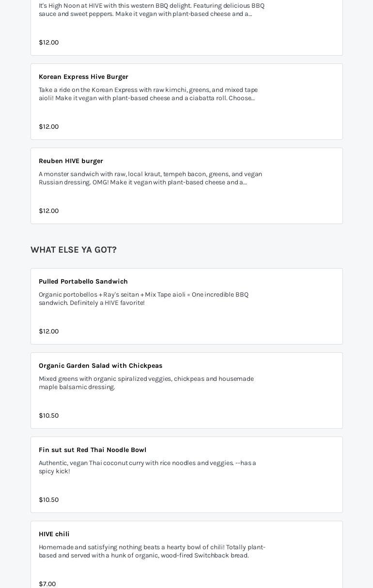Image resolution: width=373 pixels, height=588 pixels.
Task: Click the Thai coconut curry description text
Action: (147, 467)
